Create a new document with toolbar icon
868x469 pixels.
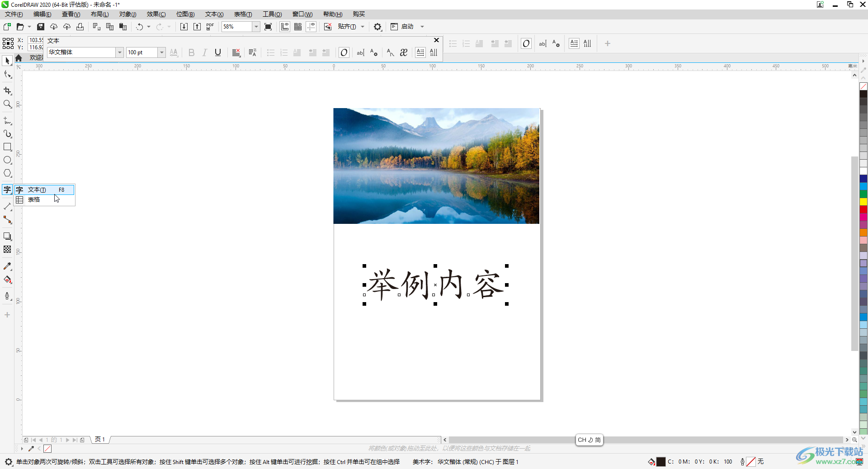(7, 27)
